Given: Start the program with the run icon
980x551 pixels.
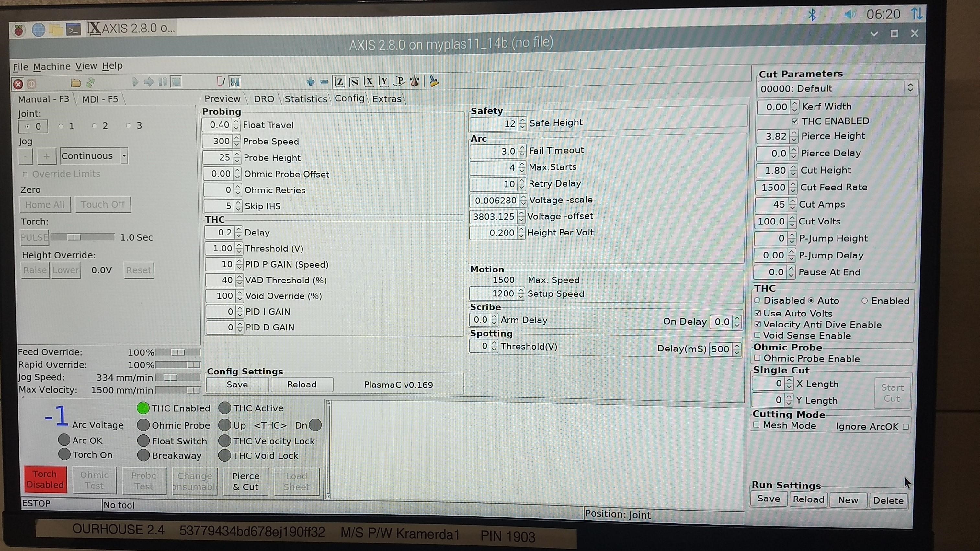Looking at the screenshot, I should coord(135,82).
